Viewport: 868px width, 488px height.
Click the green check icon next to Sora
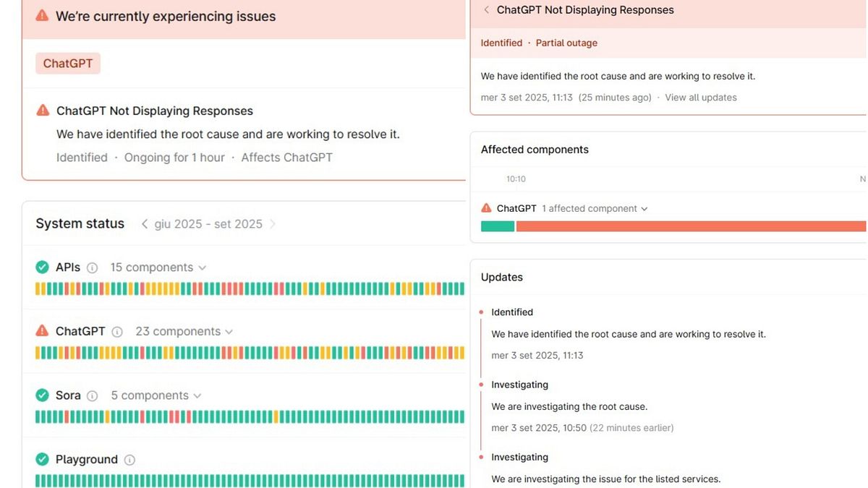(43, 395)
